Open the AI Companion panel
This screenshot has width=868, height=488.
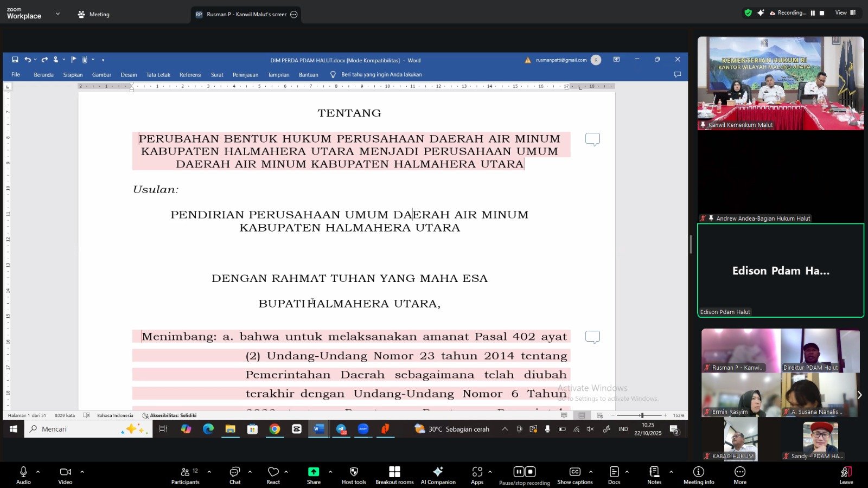438,474
